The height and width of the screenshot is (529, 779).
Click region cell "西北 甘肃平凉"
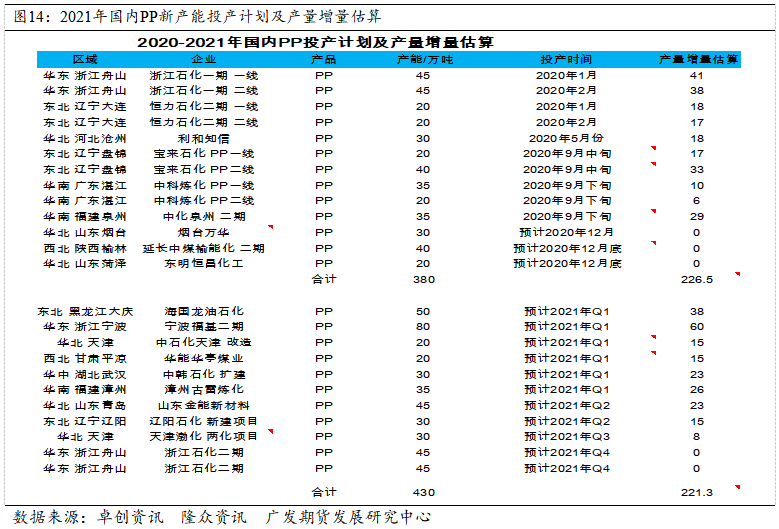[85, 358]
